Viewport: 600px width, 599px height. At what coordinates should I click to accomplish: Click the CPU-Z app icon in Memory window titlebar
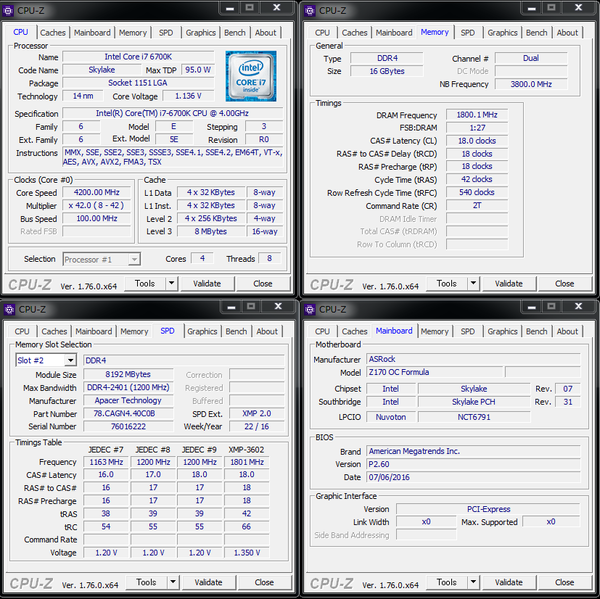point(310,11)
